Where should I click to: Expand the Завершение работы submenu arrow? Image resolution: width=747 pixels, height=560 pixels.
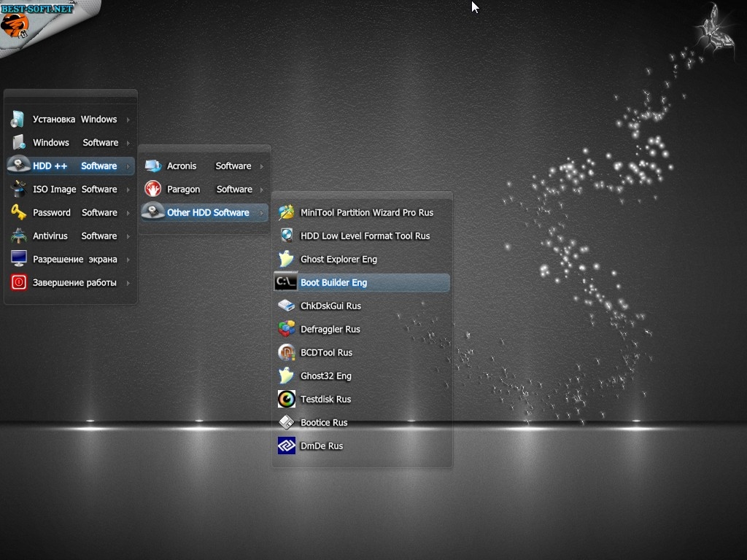pyautogui.click(x=128, y=283)
